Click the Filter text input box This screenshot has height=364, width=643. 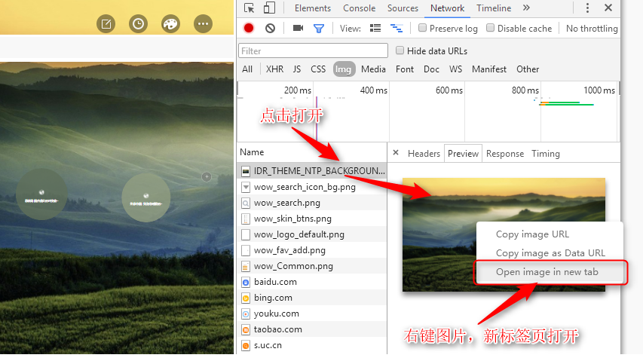click(x=313, y=50)
